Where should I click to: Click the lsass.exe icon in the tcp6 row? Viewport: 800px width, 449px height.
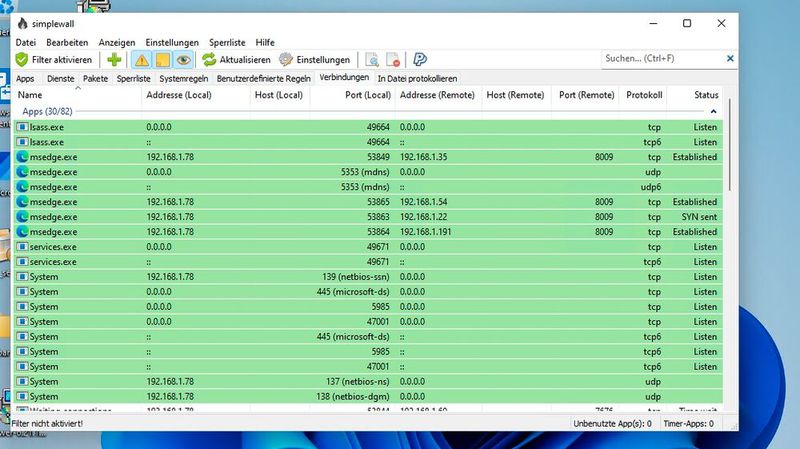(x=22, y=142)
